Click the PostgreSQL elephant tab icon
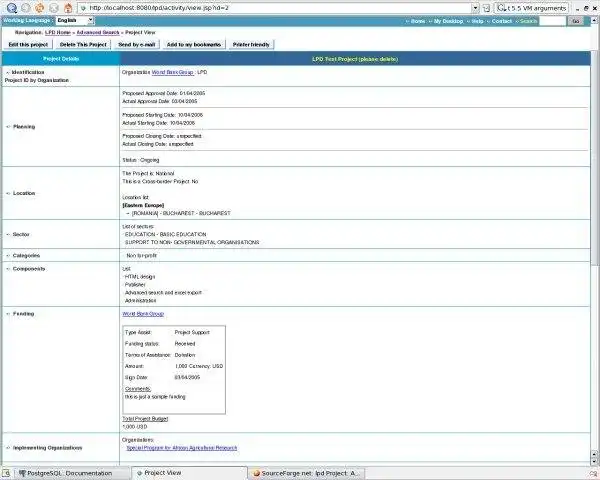The height and width of the screenshot is (480, 600). 22,473
